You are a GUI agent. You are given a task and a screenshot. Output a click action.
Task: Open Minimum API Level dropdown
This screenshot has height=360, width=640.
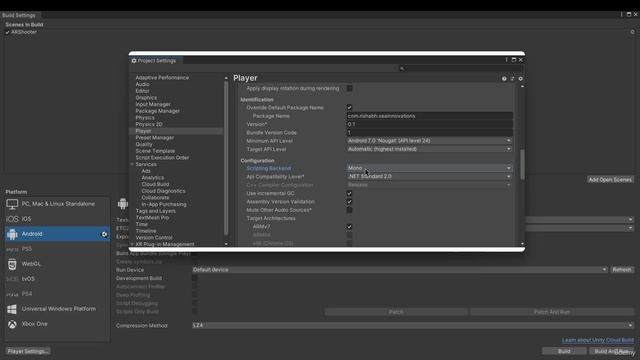click(429, 141)
